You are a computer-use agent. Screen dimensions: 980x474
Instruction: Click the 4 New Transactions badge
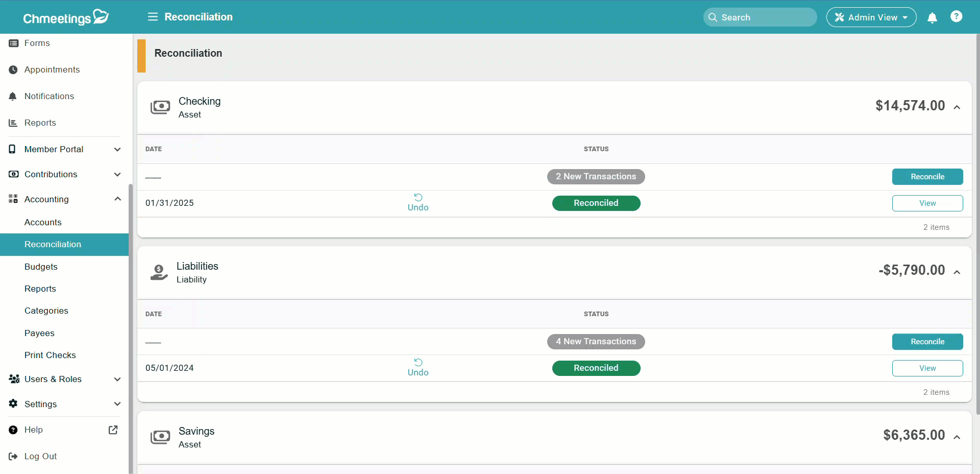pyautogui.click(x=596, y=342)
